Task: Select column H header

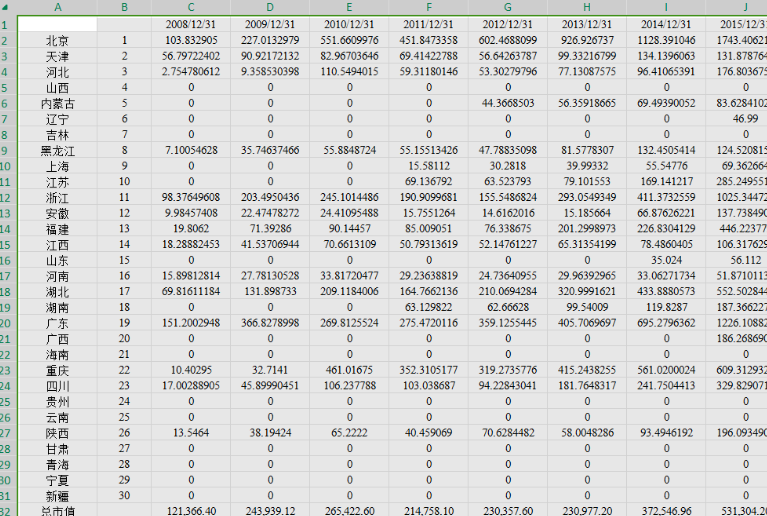Action: point(587,7)
